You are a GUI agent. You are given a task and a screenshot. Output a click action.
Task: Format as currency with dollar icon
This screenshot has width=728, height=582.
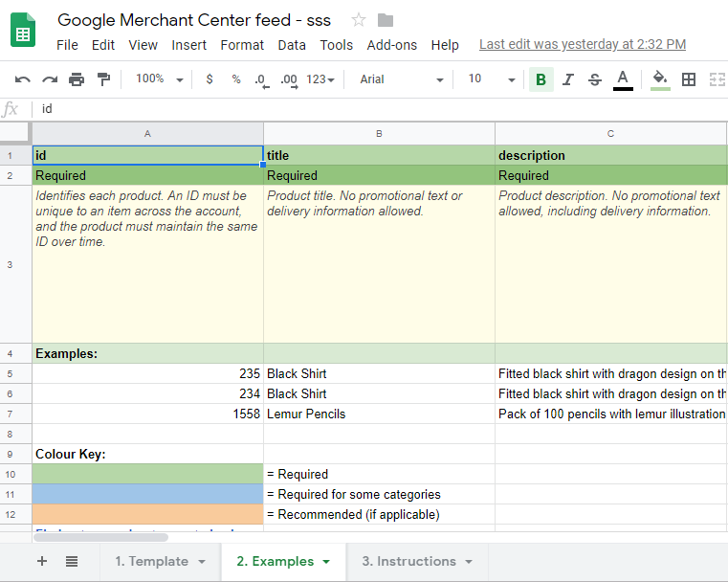pos(210,79)
